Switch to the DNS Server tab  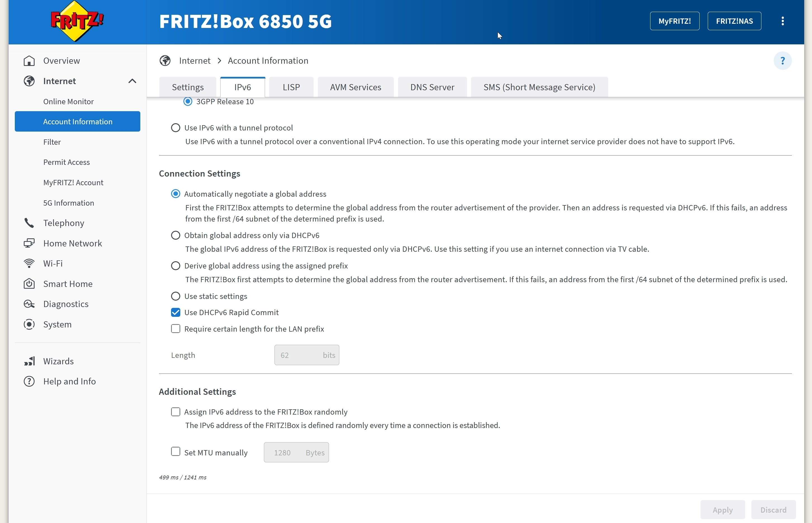coord(432,87)
